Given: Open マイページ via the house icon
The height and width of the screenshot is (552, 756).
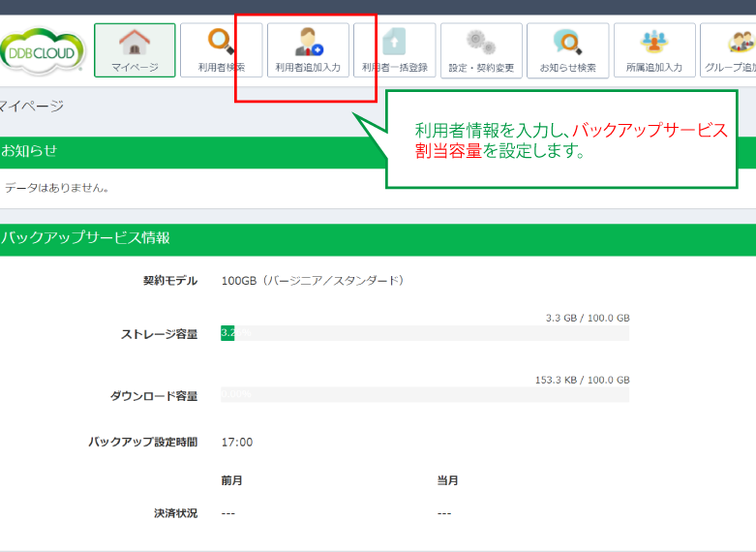Looking at the screenshot, I should pos(135,50).
